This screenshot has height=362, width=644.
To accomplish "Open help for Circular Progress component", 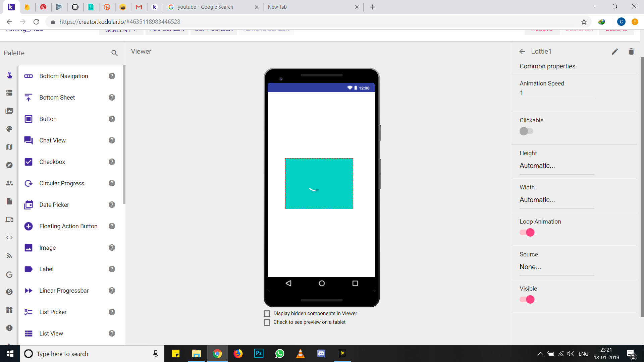I will tap(112, 183).
